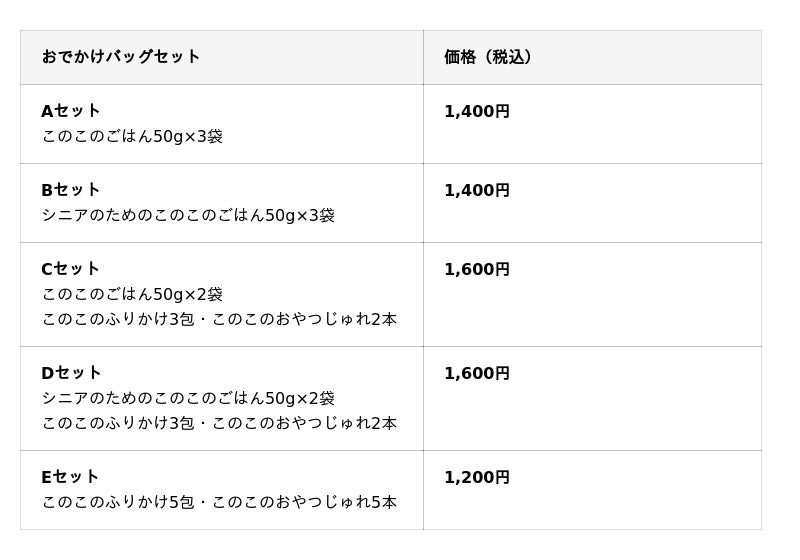Select the Eセット title text
This screenshot has width=800, height=560.
pos(71,477)
